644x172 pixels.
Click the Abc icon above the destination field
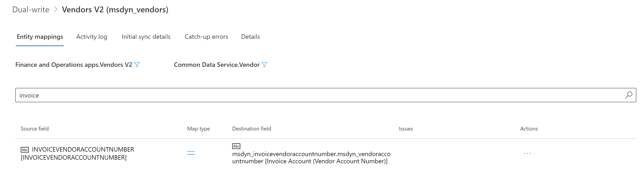(x=236, y=146)
